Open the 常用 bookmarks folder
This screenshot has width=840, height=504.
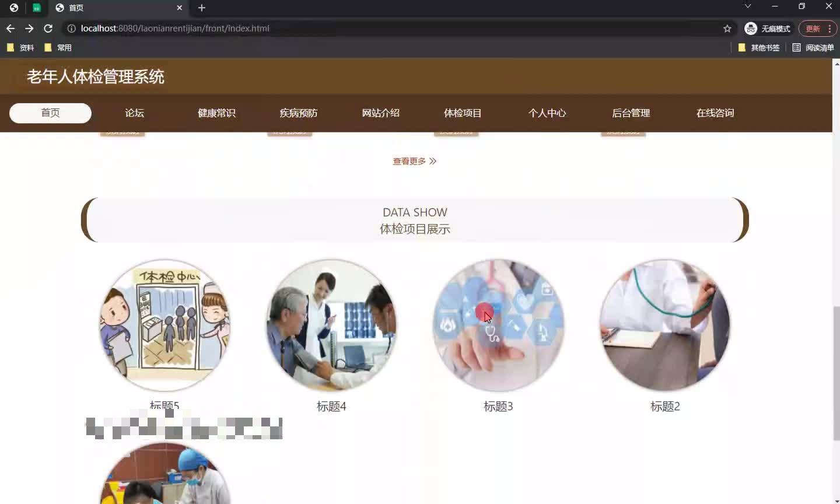[x=58, y=48]
